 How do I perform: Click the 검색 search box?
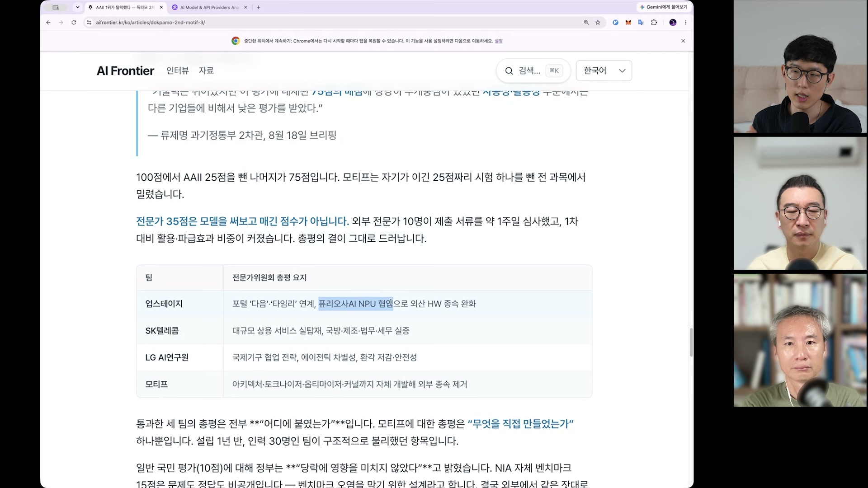coord(533,71)
